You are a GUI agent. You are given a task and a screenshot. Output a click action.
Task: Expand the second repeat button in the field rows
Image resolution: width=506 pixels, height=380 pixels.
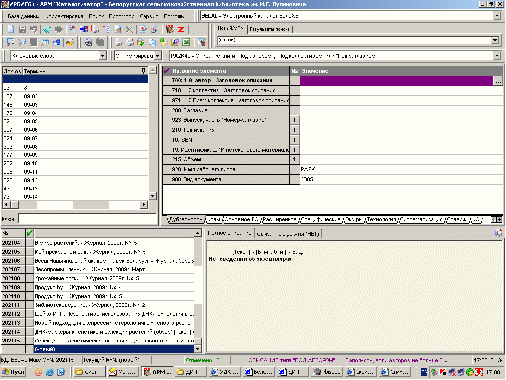click(x=294, y=130)
